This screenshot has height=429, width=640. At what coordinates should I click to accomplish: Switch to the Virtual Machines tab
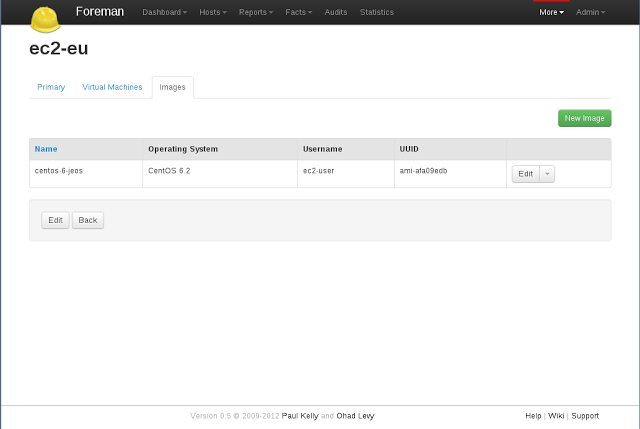point(112,87)
